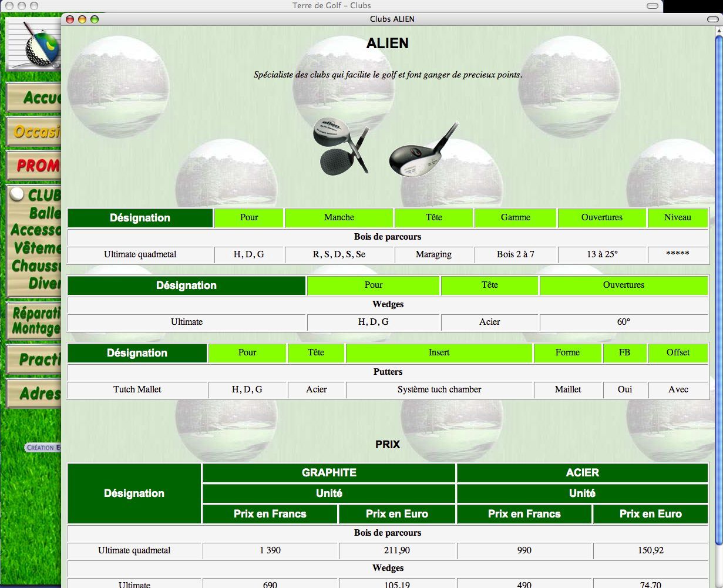Click the GRAPHITE header in price table
The width and height of the screenshot is (723, 588).
tap(329, 473)
